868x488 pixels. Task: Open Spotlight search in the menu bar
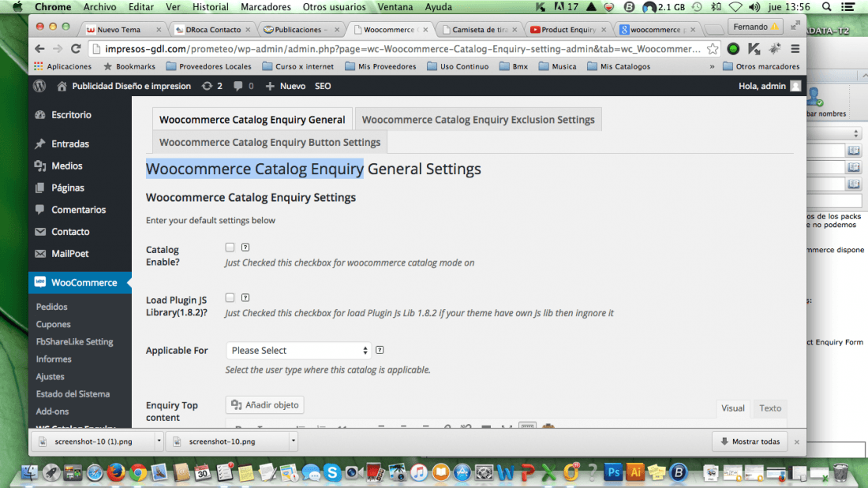click(826, 6)
